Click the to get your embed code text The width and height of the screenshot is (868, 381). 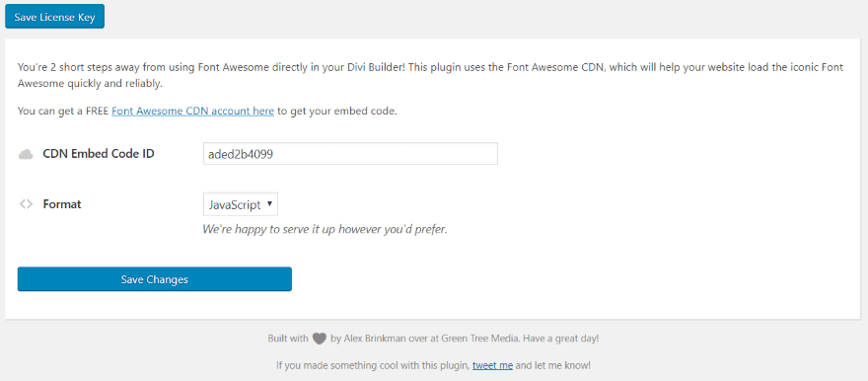tap(337, 111)
